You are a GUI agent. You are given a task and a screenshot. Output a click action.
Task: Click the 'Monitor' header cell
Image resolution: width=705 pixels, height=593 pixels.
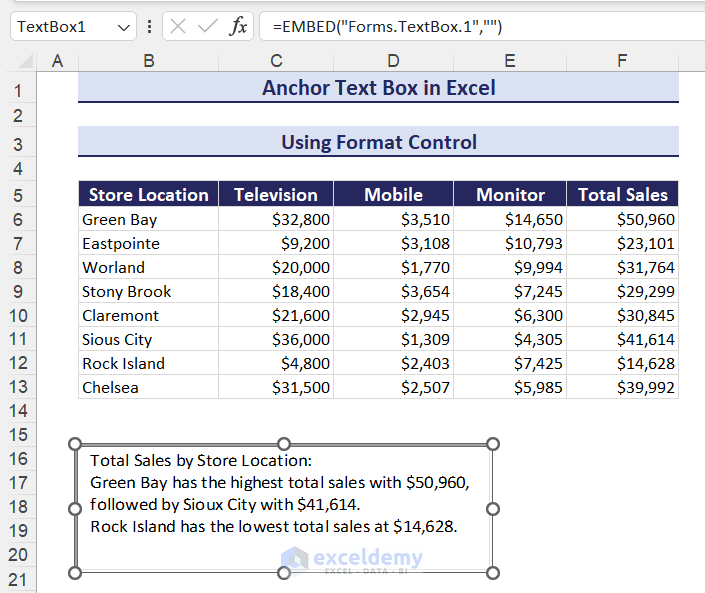click(x=510, y=195)
